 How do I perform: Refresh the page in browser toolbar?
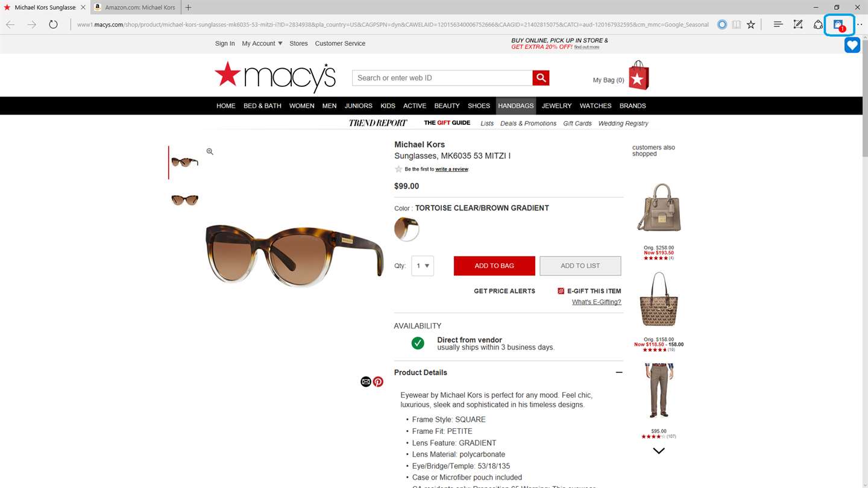pyautogui.click(x=53, y=25)
